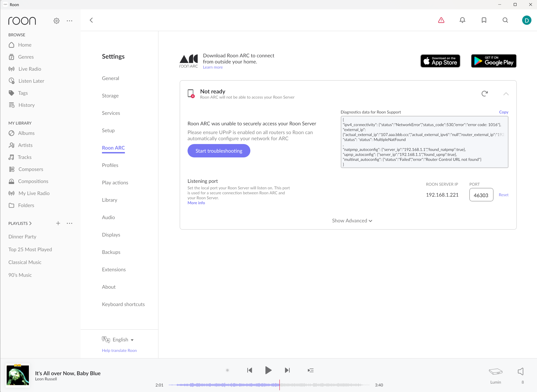This screenshot has width=537, height=392.
Task: Skip to the next track
Action: click(x=287, y=370)
